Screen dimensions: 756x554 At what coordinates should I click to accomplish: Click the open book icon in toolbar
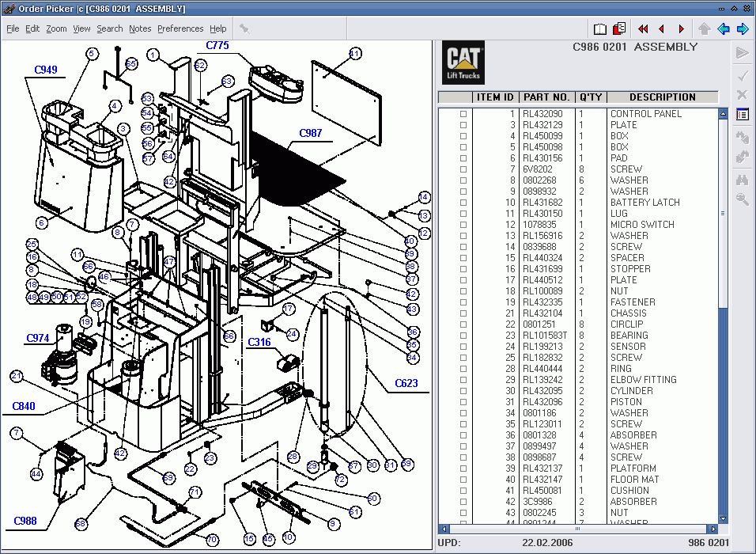point(600,29)
